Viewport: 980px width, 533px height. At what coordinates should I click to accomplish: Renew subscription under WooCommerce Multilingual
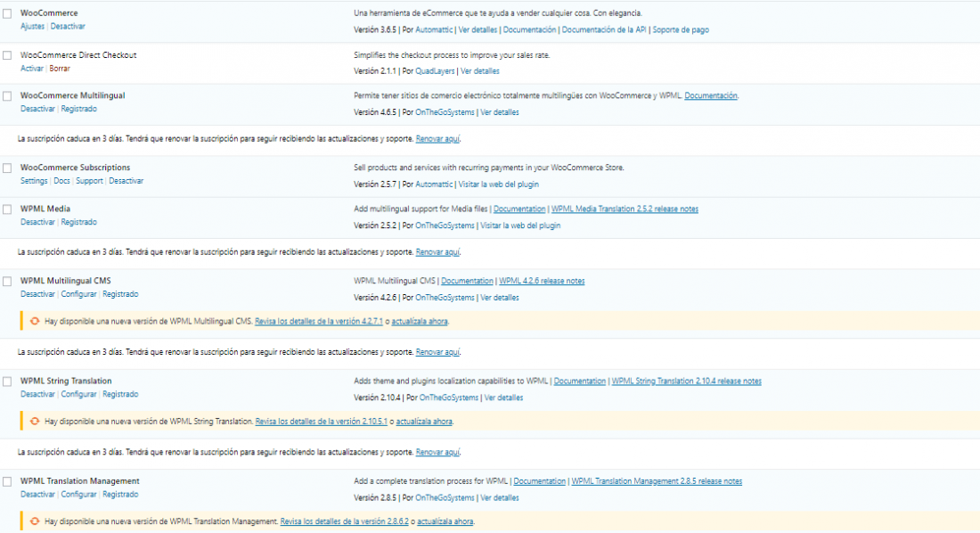click(437, 139)
